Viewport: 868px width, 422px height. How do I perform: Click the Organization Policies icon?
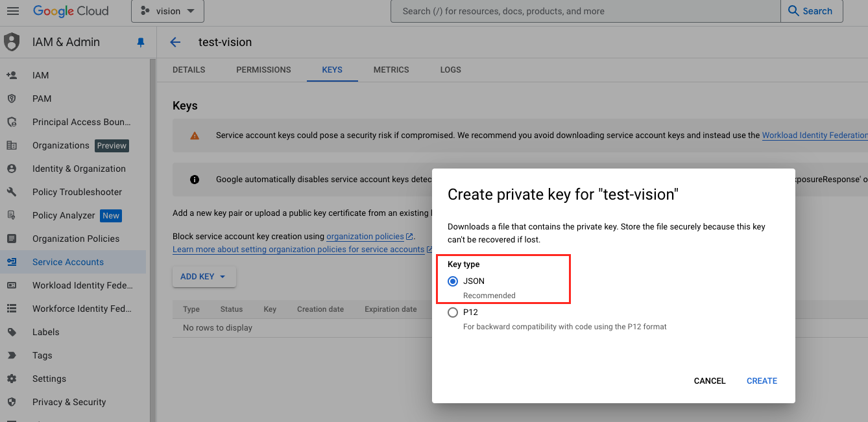12,239
